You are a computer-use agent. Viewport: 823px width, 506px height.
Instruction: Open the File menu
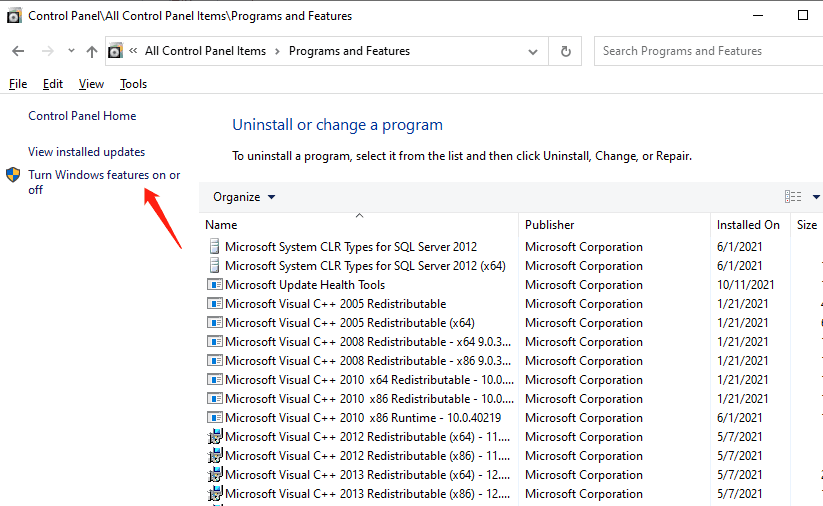tap(18, 84)
